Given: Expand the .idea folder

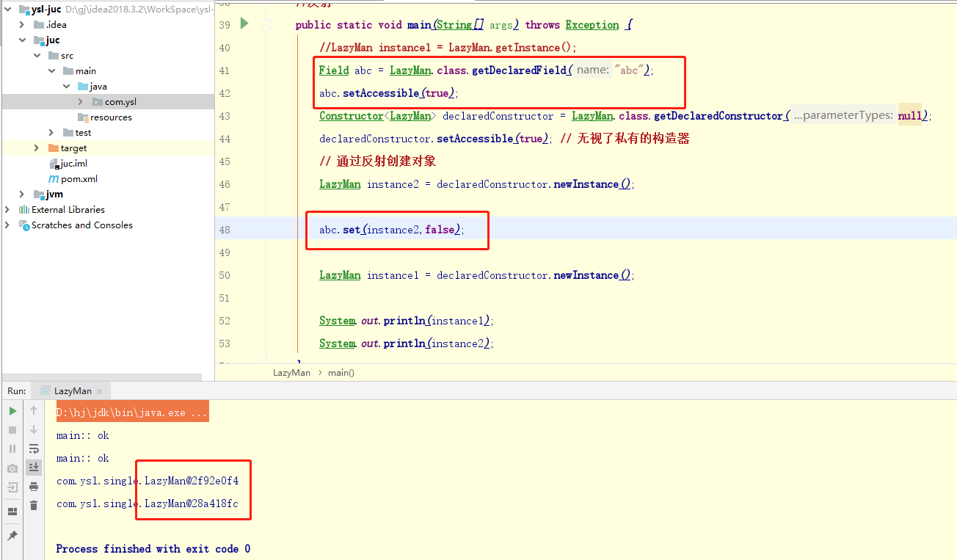Looking at the screenshot, I should click(x=23, y=25).
